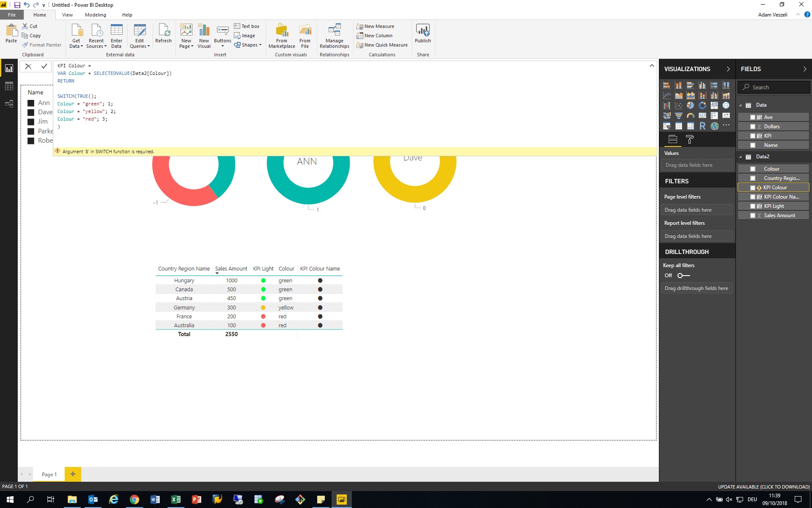Screen dimensions: 812x508
Task: Tick the Dollars field checkbox
Action: [x=753, y=127]
